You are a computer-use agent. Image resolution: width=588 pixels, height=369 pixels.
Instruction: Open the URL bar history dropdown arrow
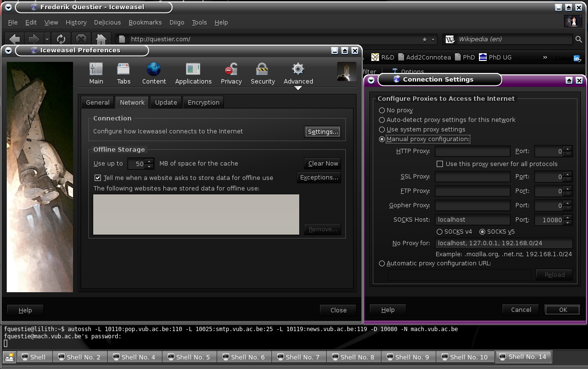click(433, 40)
